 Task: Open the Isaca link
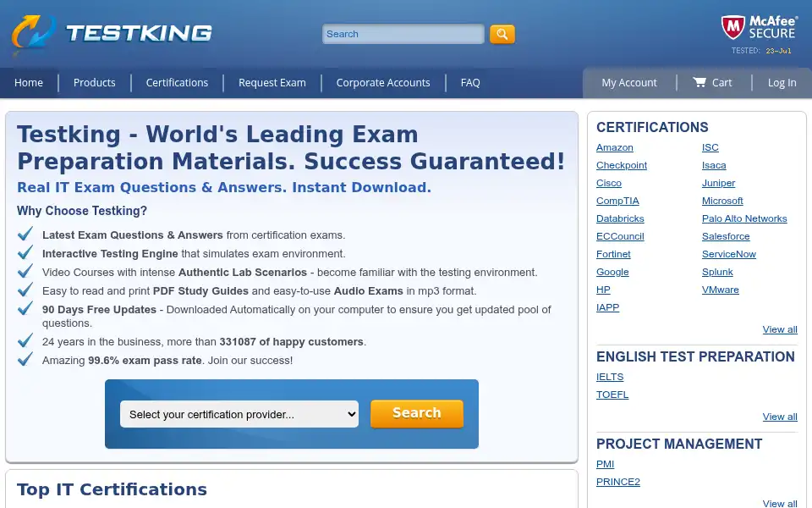(714, 165)
